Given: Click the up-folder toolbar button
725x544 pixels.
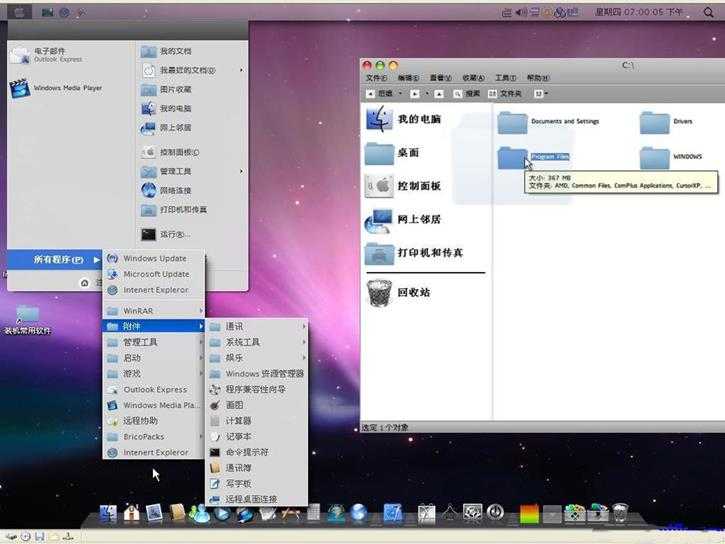Looking at the screenshot, I should (x=439, y=94).
